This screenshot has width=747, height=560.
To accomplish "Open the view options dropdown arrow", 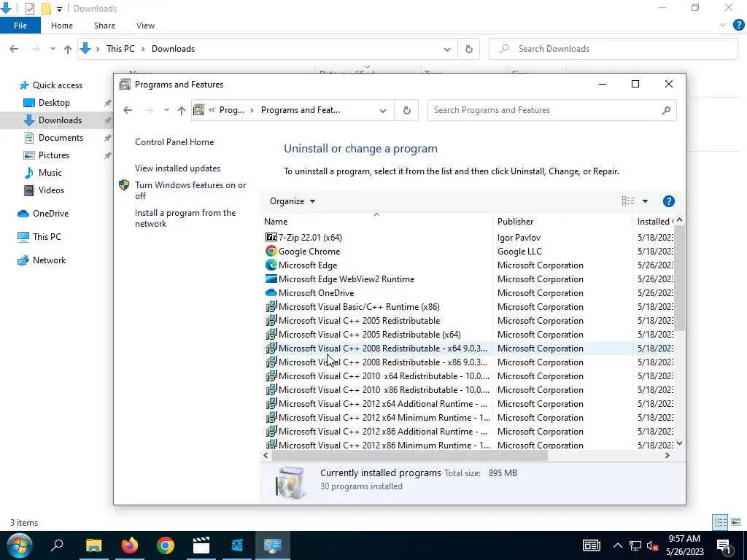I will coord(645,201).
